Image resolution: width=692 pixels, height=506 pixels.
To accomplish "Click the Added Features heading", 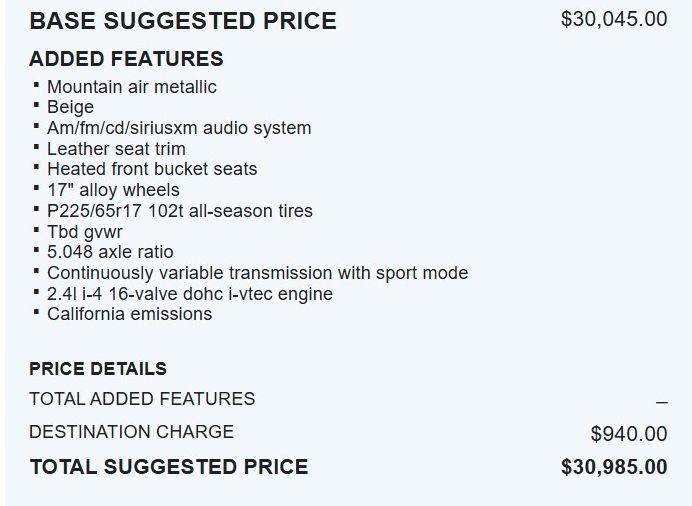I will [x=126, y=59].
